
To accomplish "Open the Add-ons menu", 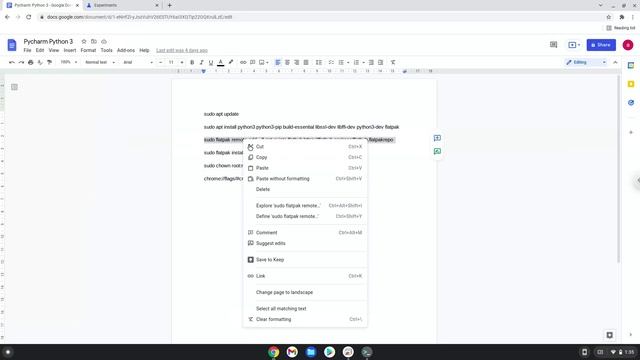I will (x=126, y=50).
